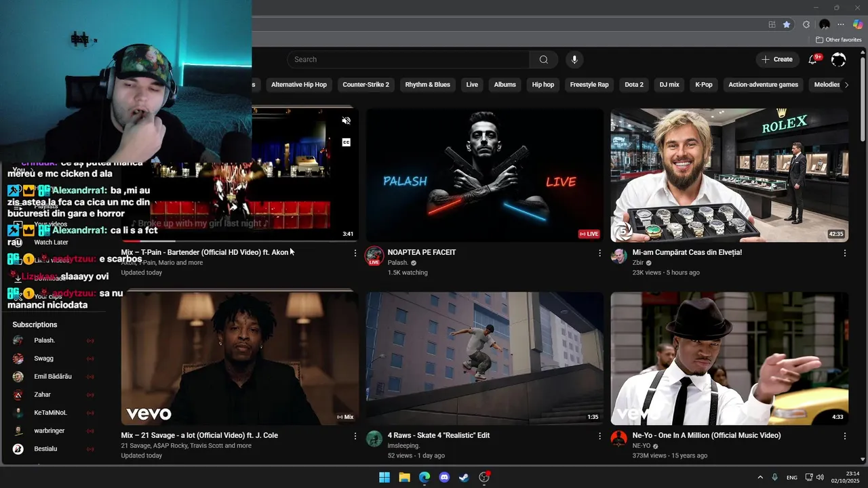The width and height of the screenshot is (868, 488).
Task: Click the Create button
Action: [777, 60]
